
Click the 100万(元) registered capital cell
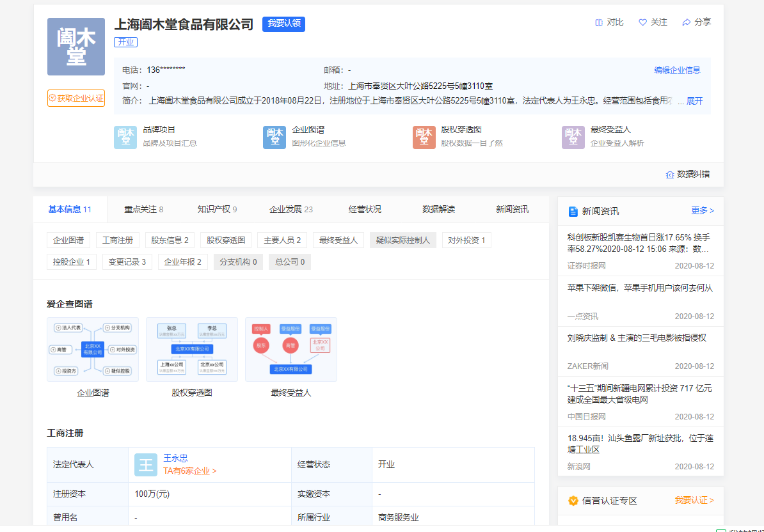coord(209,494)
